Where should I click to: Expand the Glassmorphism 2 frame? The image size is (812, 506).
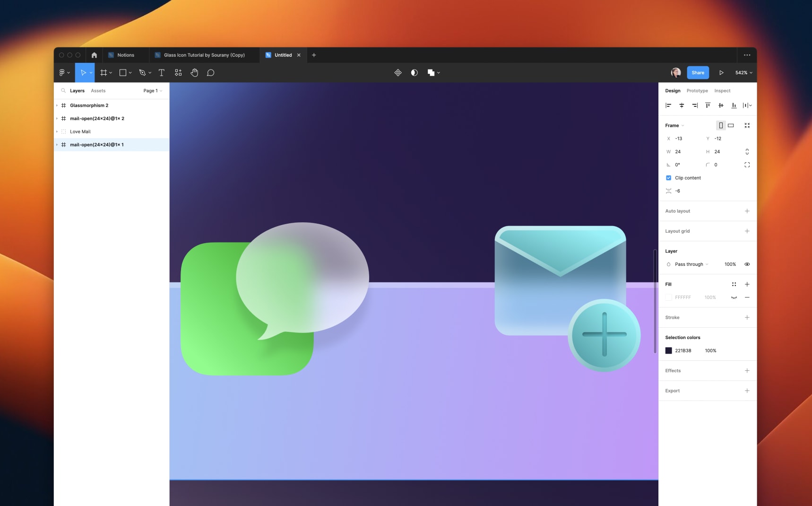click(57, 105)
